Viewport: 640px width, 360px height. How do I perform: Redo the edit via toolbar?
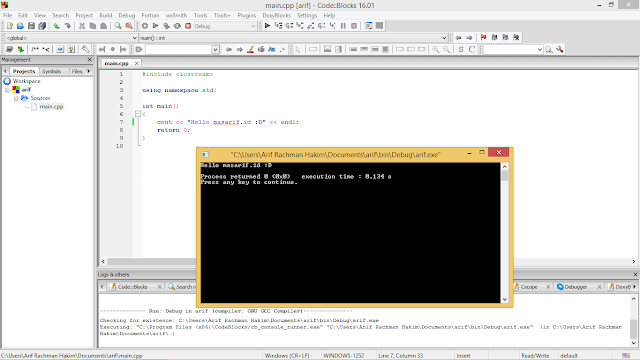[x=67, y=26]
